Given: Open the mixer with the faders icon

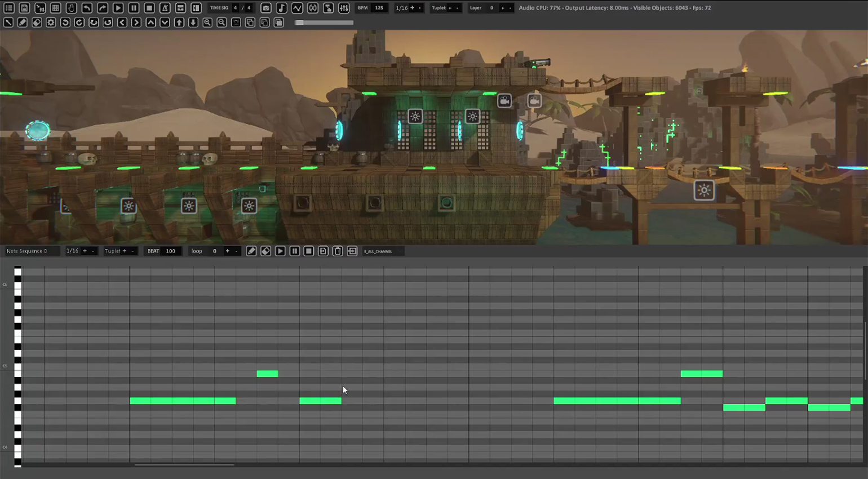Looking at the screenshot, I should point(344,8).
